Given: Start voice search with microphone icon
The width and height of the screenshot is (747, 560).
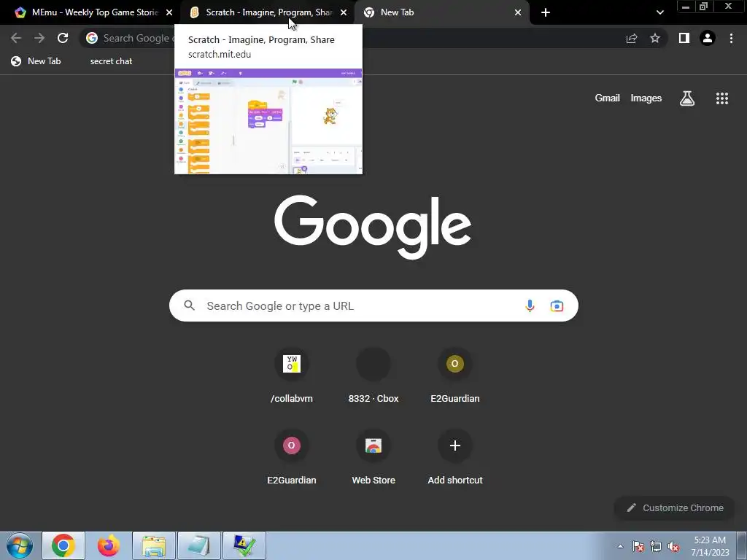Looking at the screenshot, I should pyautogui.click(x=530, y=306).
